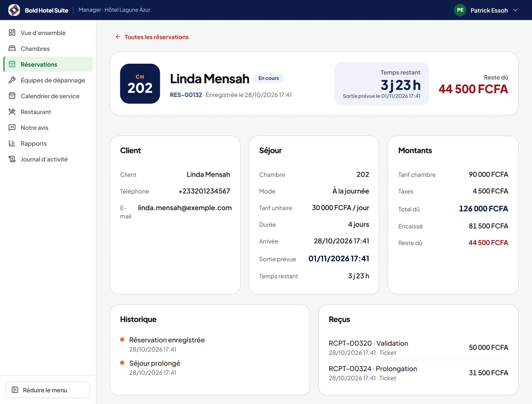This screenshot has width=532, height=404.
Task: Click the Bold Hotel Suite logo icon
Action: click(x=14, y=10)
